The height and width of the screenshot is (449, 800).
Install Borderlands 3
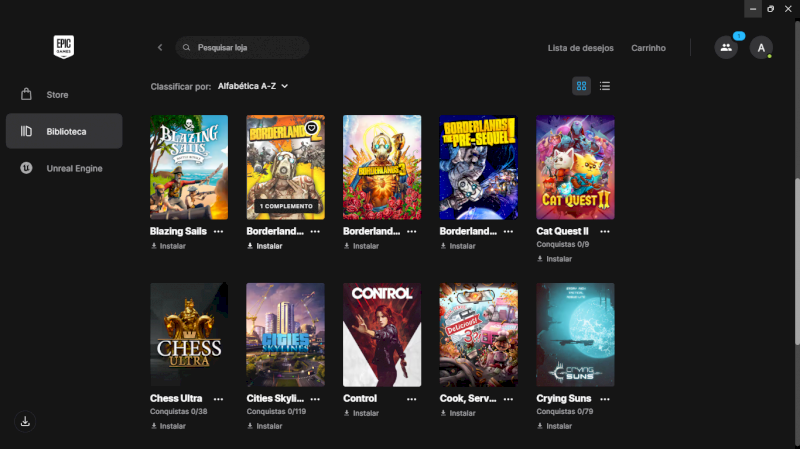click(x=361, y=246)
